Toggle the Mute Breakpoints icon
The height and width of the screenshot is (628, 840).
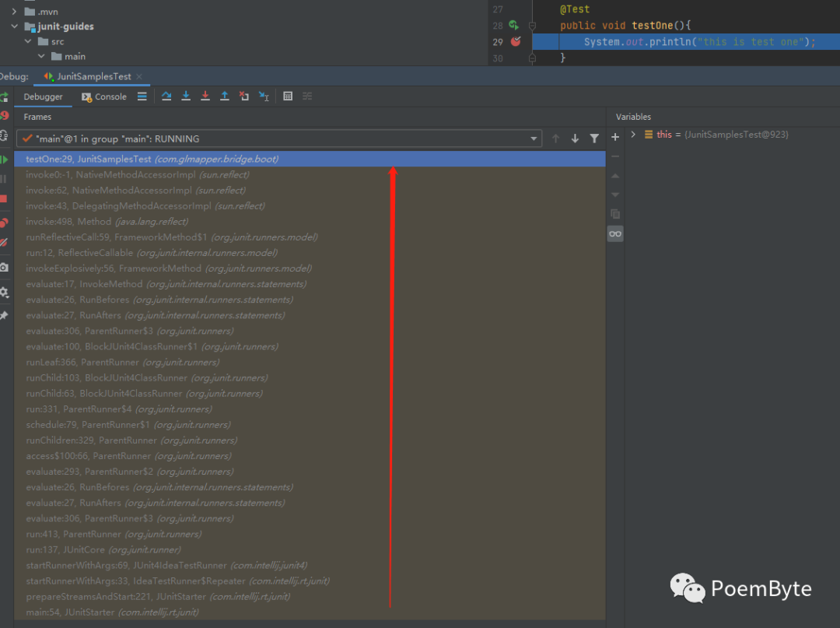4,243
